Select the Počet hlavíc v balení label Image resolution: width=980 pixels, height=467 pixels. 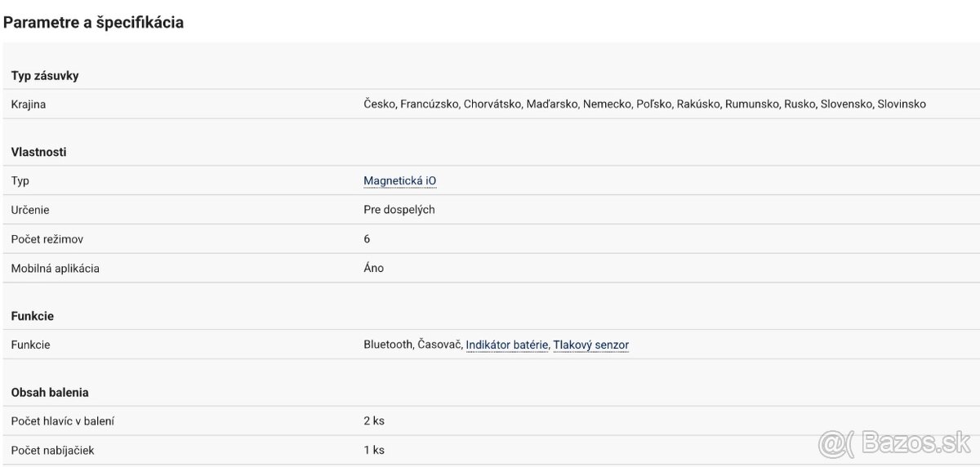[63, 420]
